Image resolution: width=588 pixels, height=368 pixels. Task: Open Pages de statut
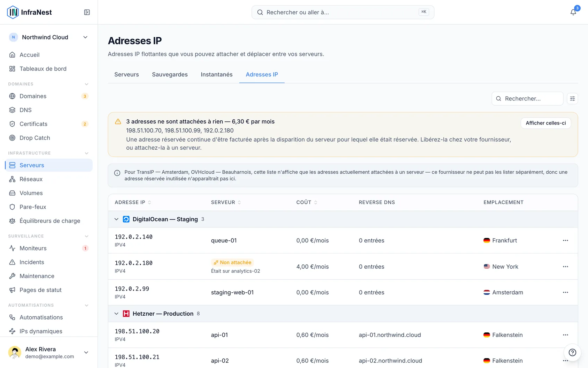(x=49, y=290)
